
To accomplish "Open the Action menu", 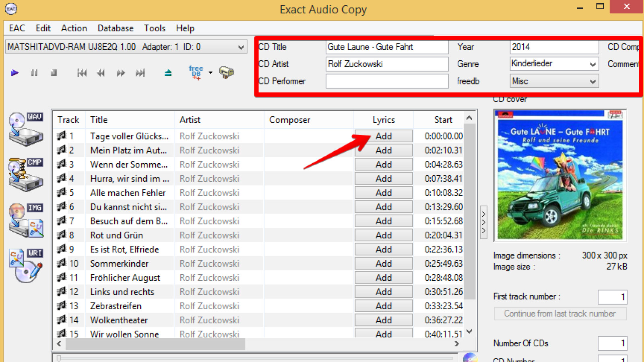I will coord(74,28).
